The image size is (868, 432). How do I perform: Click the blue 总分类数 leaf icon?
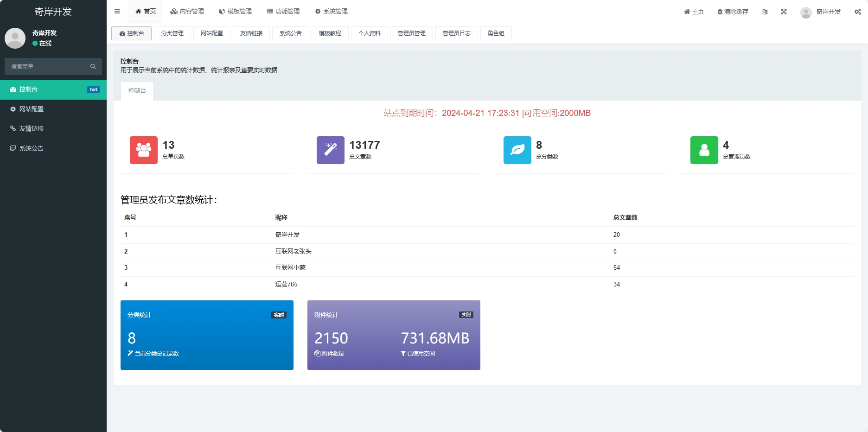click(517, 150)
